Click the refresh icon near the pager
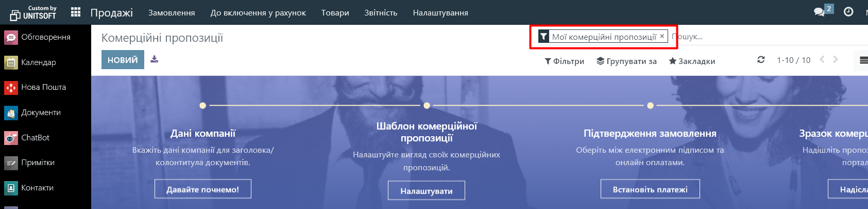868x209 pixels. pyautogui.click(x=761, y=60)
